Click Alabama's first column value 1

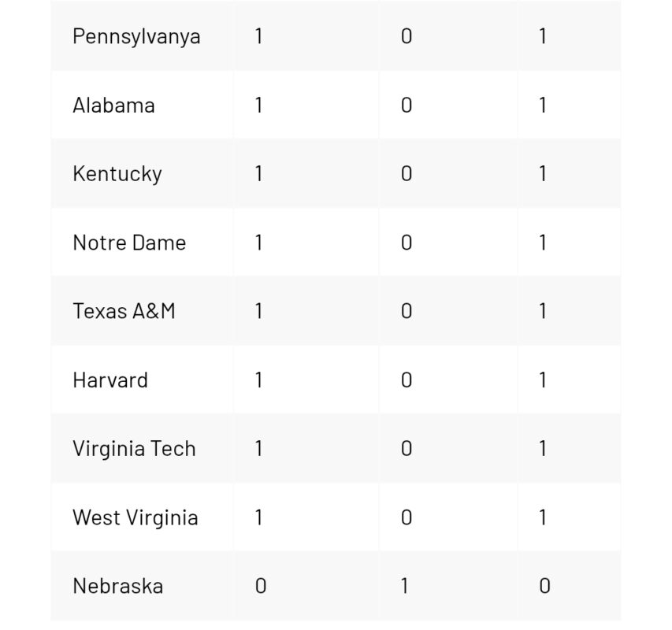[x=258, y=106]
